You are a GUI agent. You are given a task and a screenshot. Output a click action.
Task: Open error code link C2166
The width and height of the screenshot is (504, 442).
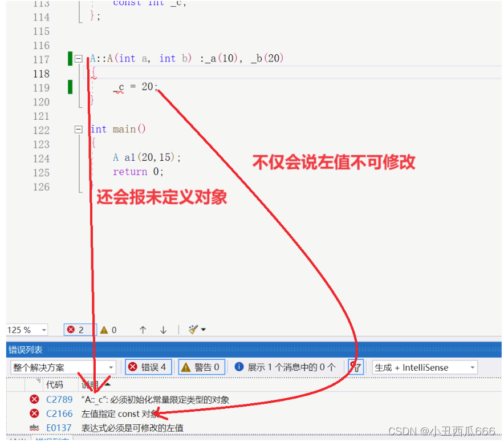point(59,413)
